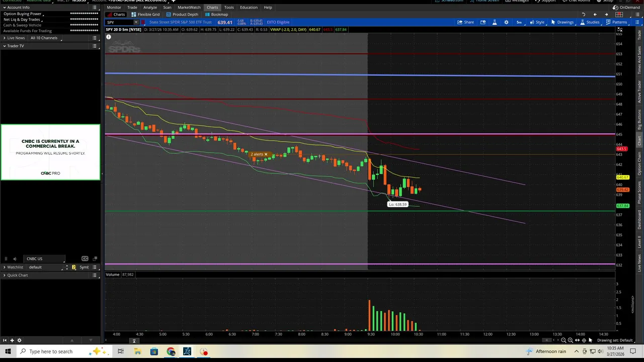This screenshot has width=644, height=362.
Task: Click the 2 alerts label on chart
Action: pyautogui.click(x=259, y=154)
